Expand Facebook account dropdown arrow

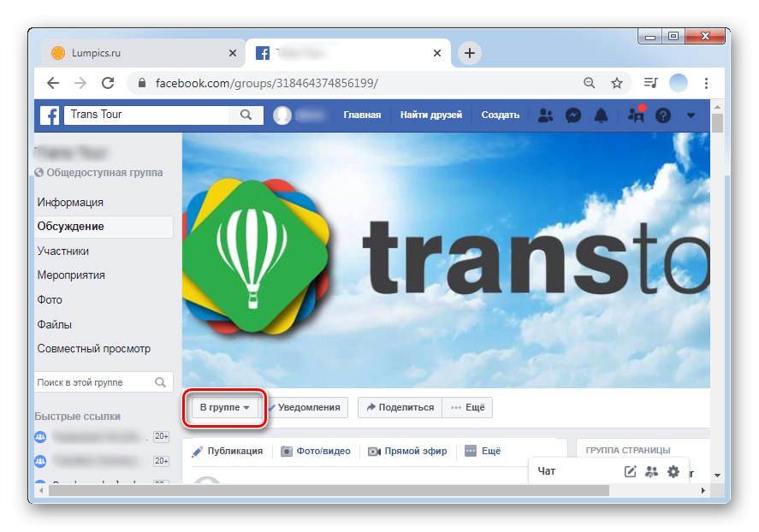click(x=691, y=115)
